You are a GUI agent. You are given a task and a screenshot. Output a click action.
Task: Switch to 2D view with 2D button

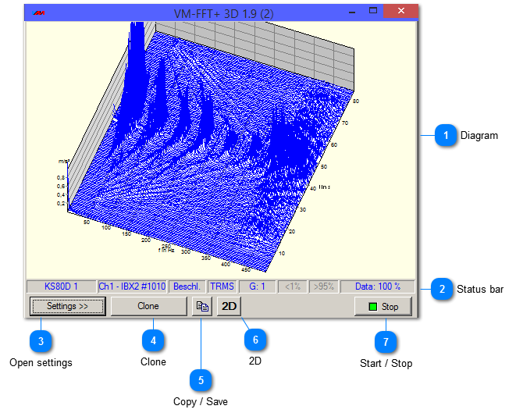point(230,307)
